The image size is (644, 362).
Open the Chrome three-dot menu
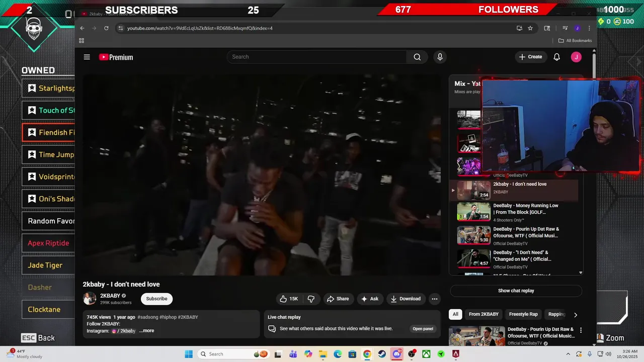pyautogui.click(x=589, y=28)
